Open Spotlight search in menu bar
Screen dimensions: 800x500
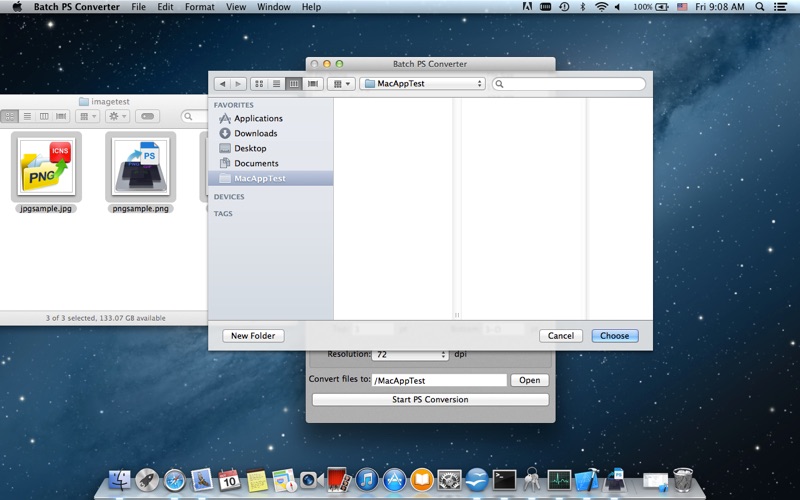[x=760, y=7]
